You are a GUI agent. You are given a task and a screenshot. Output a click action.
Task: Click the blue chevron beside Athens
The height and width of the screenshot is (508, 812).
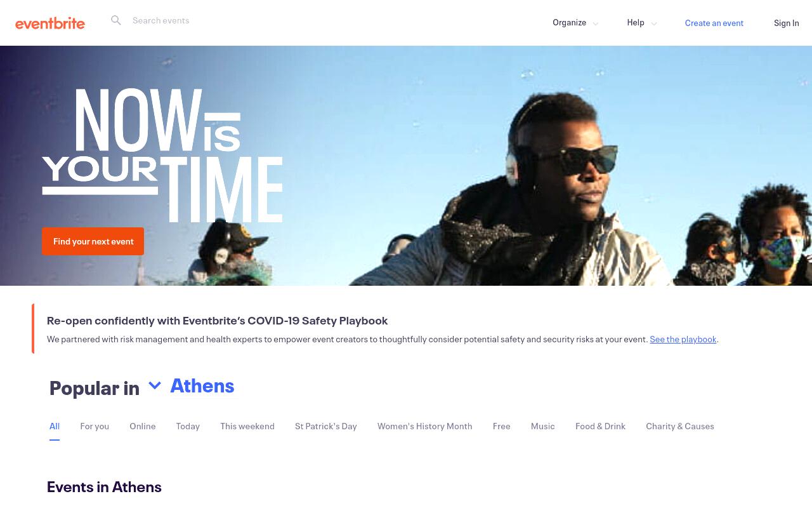point(155,385)
